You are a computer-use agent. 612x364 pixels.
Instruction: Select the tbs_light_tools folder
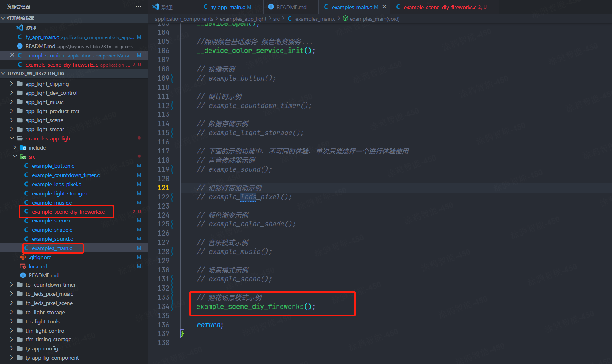43,321
